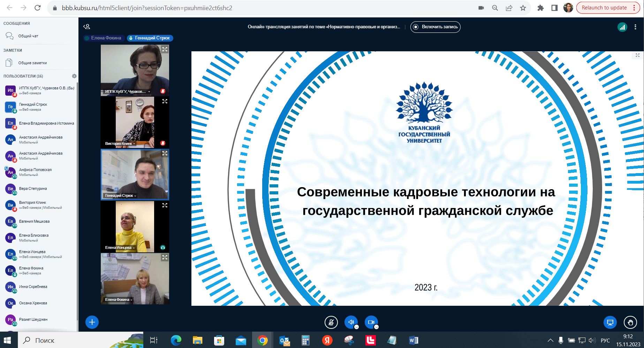Toggle the users list panel icon
The height and width of the screenshot is (348, 644).
[x=87, y=27]
